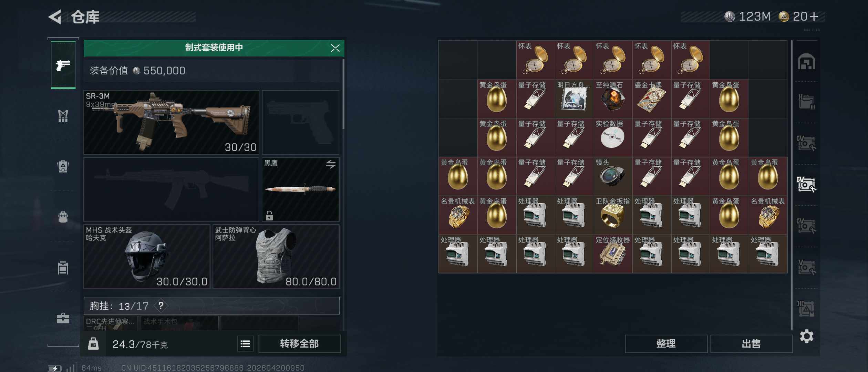Open the chest rig category icon
The width and height of the screenshot is (868, 372).
click(x=63, y=116)
